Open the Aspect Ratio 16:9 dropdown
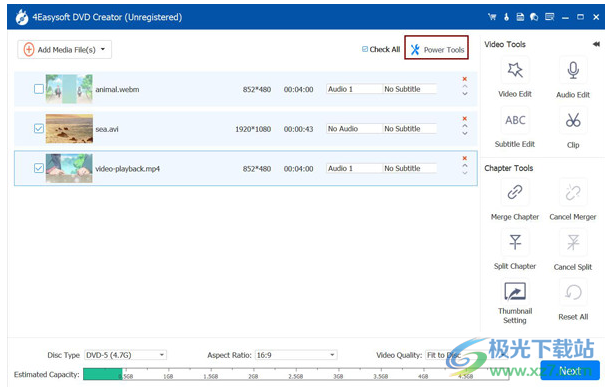Screen dimensions: 605x387 (x=296, y=355)
